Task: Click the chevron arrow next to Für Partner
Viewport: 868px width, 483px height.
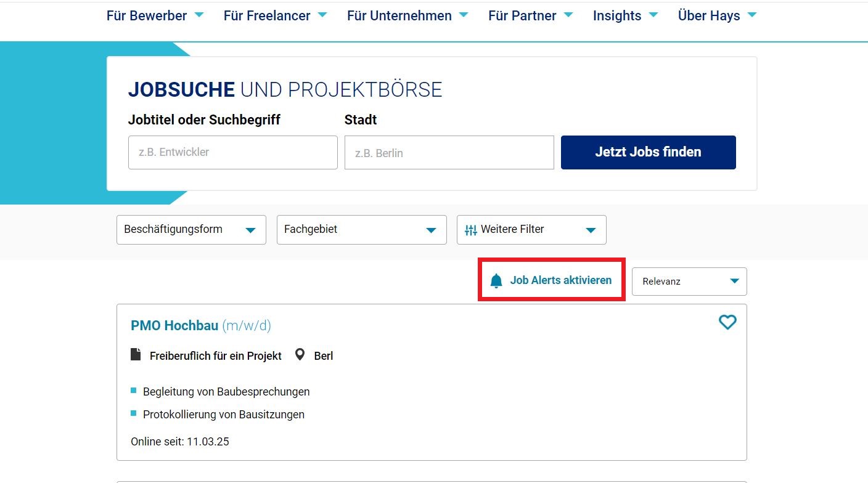Action: (568, 15)
